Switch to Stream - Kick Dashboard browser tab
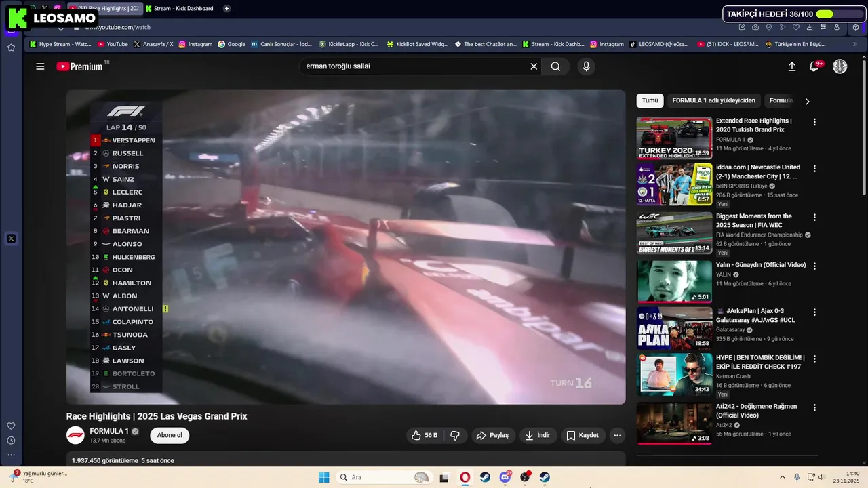The image size is (868, 488). 180,9
